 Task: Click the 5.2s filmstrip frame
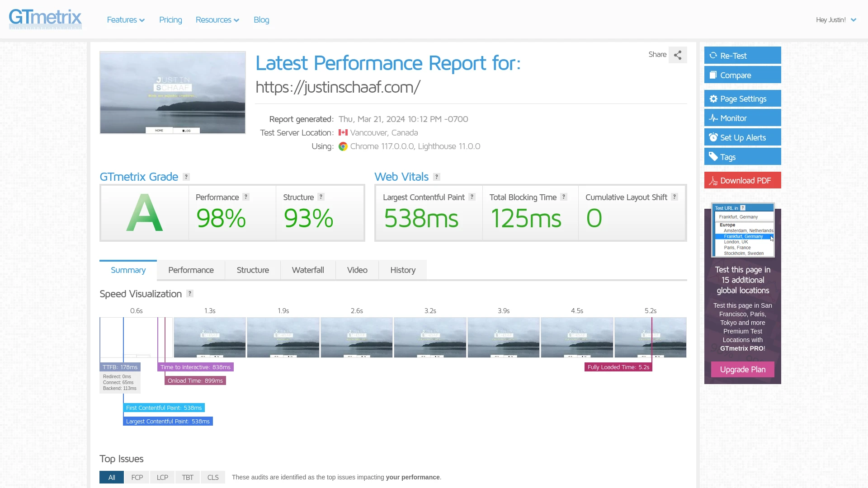pyautogui.click(x=650, y=338)
